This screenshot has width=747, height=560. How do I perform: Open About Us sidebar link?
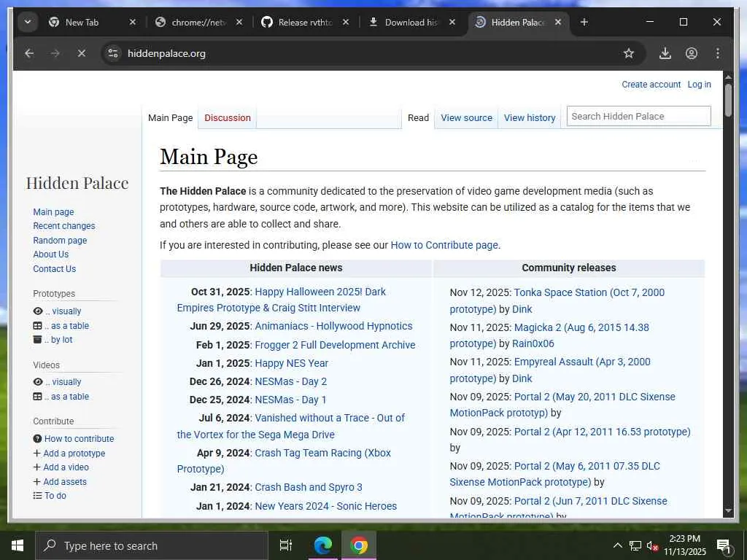click(x=51, y=254)
